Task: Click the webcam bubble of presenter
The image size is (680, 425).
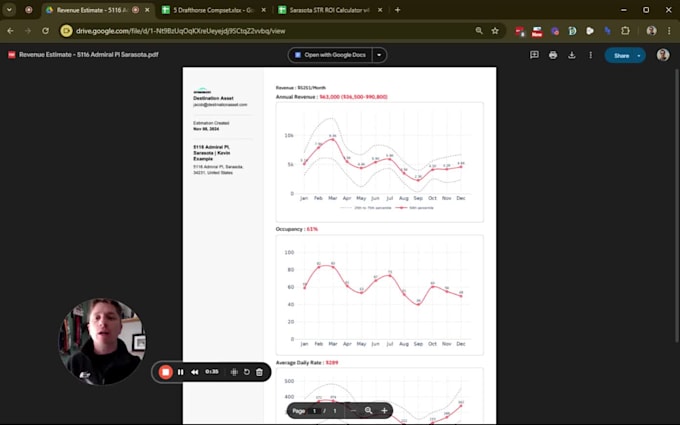Action: point(102,341)
